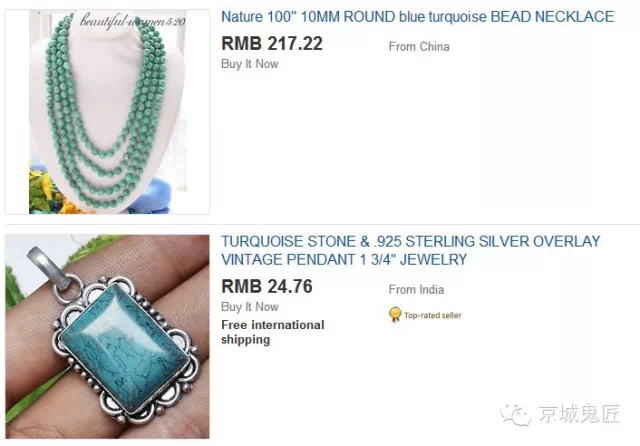Click the 'VINTAGE PENDANT 1 3/4" JEWELRY' title line

pyautogui.click(x=344, y=260)
